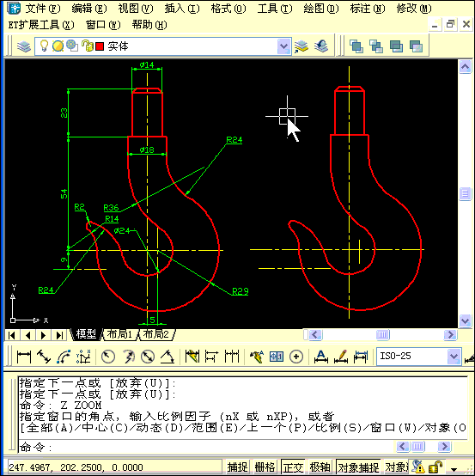Open the 文件(F) menu

pos(42,9)
